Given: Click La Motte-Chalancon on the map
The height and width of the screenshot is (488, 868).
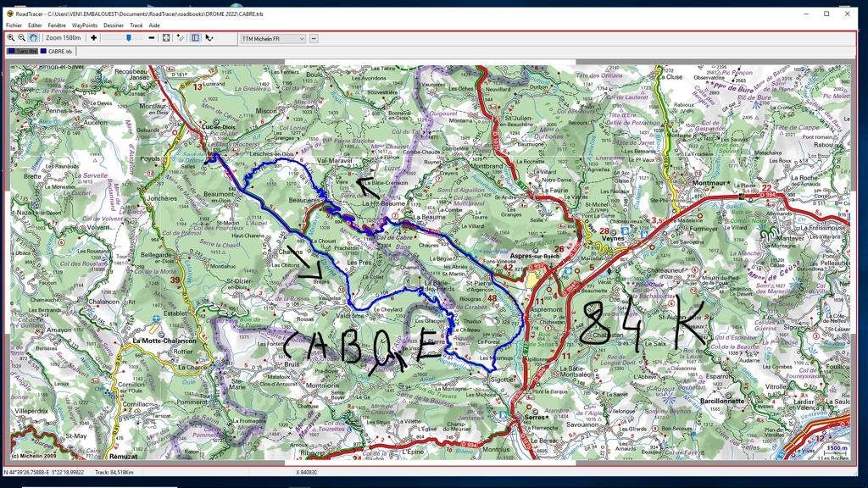Looking at the screenshot, I should click(164, 341).
